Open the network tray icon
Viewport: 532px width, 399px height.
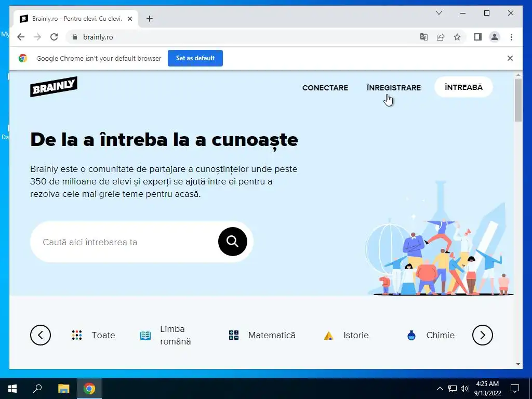(453, 389)
